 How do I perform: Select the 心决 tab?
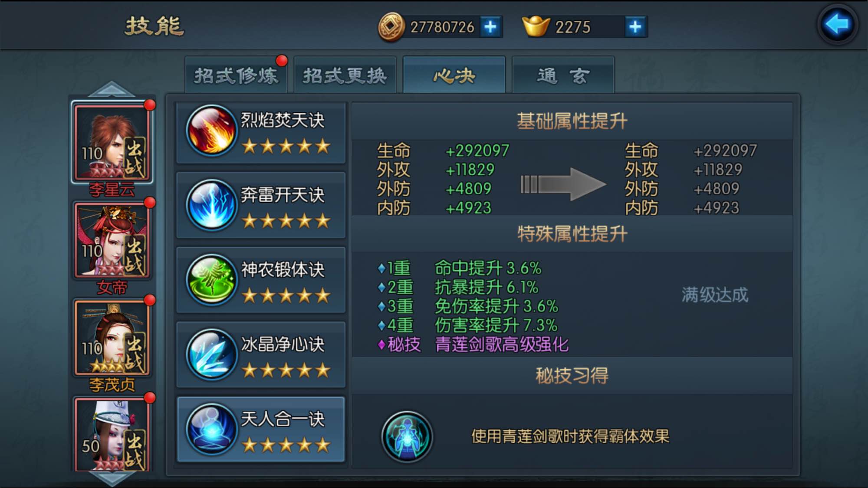(x=454, y=75)
